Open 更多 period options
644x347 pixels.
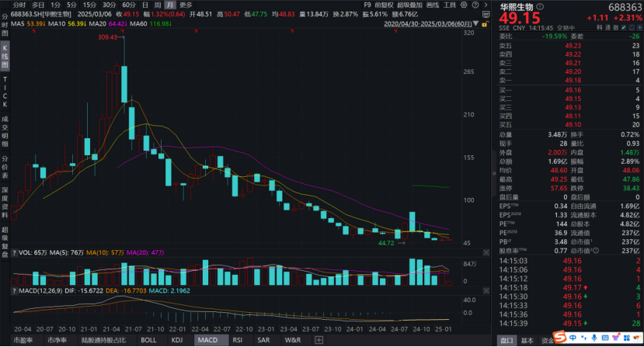coord(186,5)
